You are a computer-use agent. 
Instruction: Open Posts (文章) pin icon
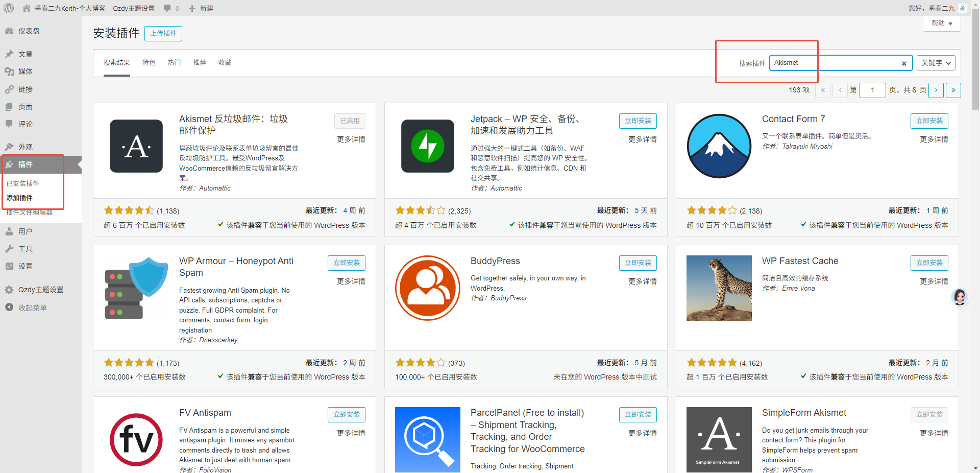(x=9, y=54)
